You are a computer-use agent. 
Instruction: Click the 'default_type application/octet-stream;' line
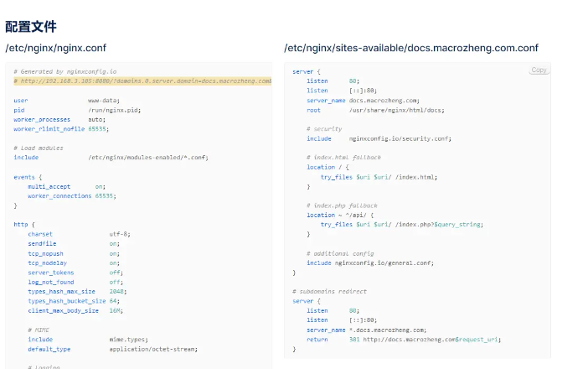click(112, 349)
